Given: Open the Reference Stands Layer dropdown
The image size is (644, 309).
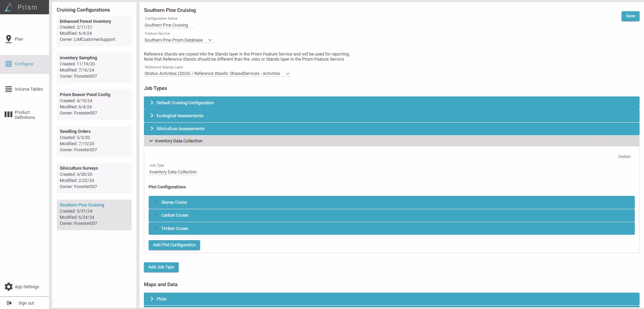Looking at the screenshot, I should 217,74.
